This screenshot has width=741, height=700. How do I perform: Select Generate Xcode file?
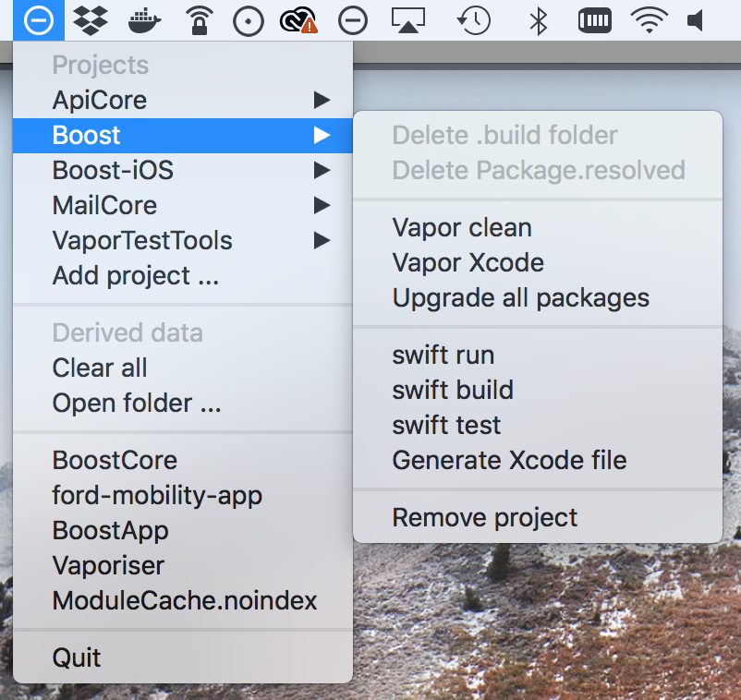[509, 460]
